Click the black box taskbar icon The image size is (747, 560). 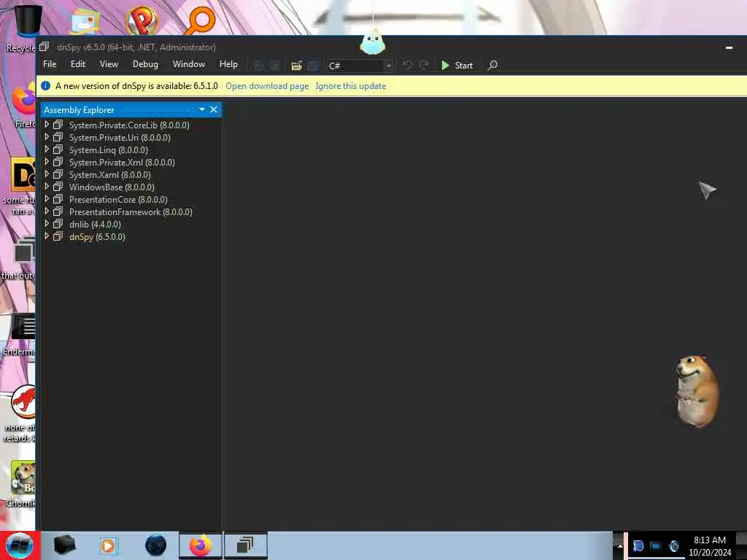65,545
